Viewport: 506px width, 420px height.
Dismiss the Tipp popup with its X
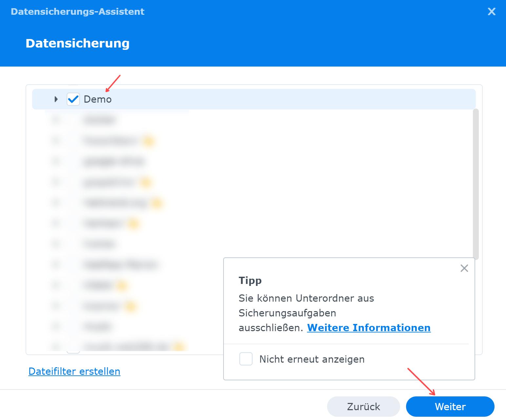click(x=464, y=268)
